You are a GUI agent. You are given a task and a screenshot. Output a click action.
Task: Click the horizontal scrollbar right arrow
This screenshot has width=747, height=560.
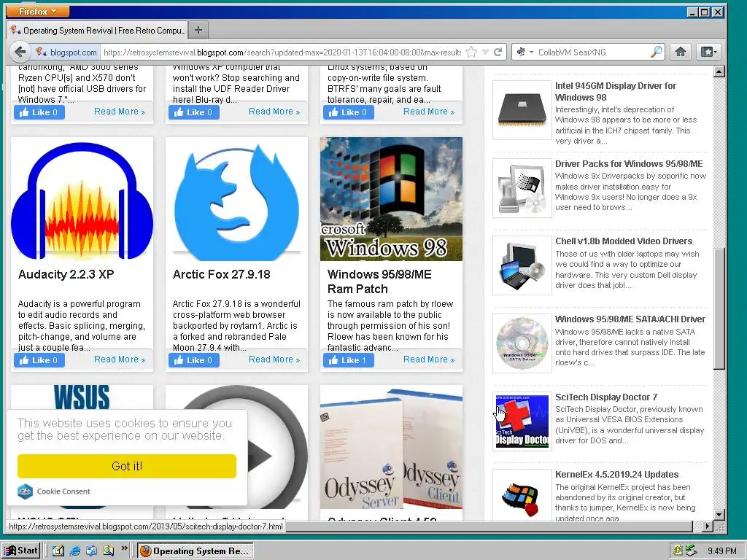click(x=708, y=526)
